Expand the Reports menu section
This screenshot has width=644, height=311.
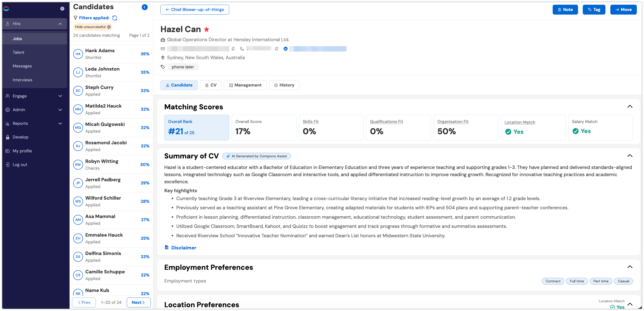[60, 123]
